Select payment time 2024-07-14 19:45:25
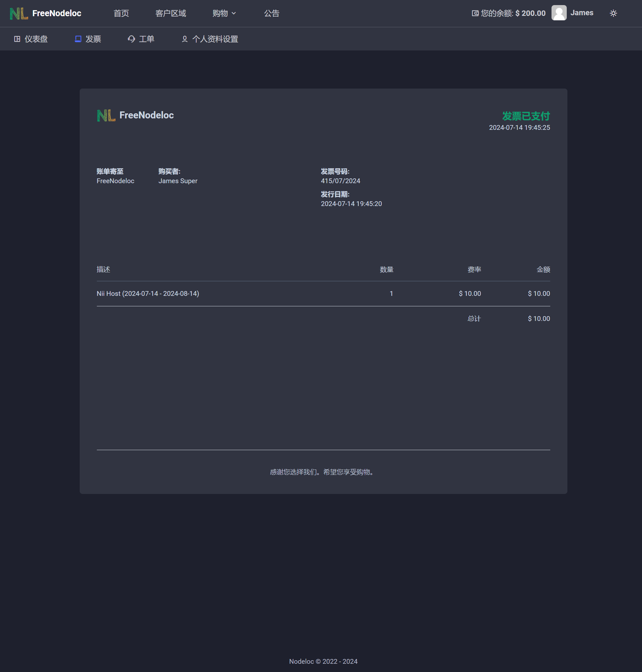Image resolution: width=642 pixels, height=672 pixels. 519,128
